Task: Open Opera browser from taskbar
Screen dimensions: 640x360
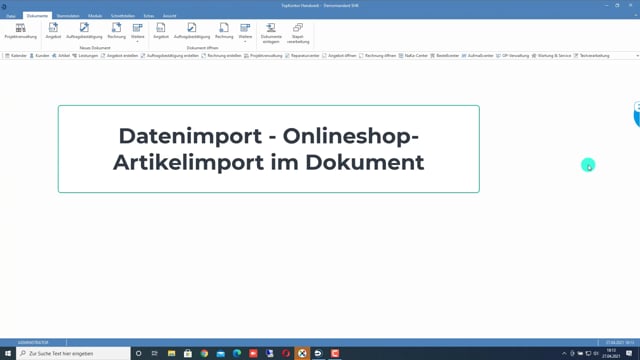Action: [x=286, y=353]
